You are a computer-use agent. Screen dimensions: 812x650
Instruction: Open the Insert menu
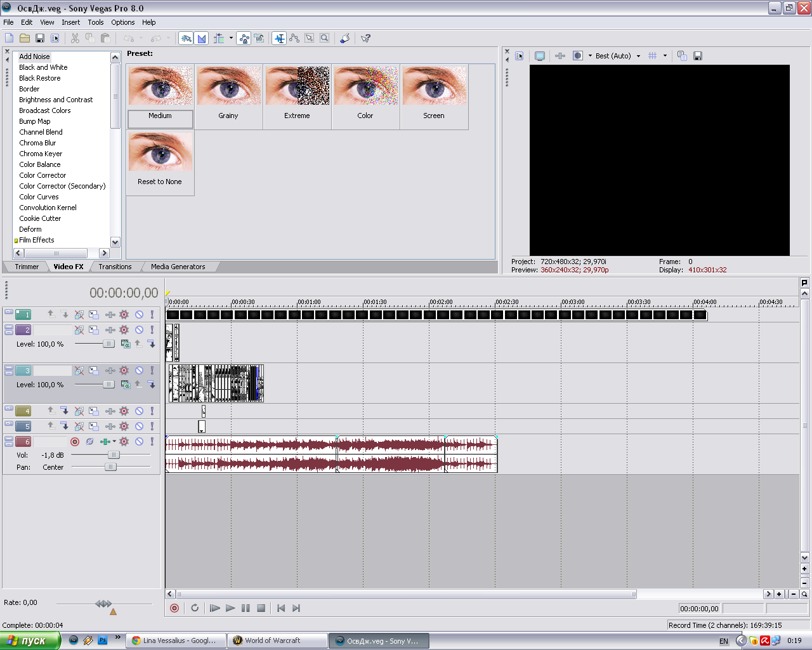(70, 22)
